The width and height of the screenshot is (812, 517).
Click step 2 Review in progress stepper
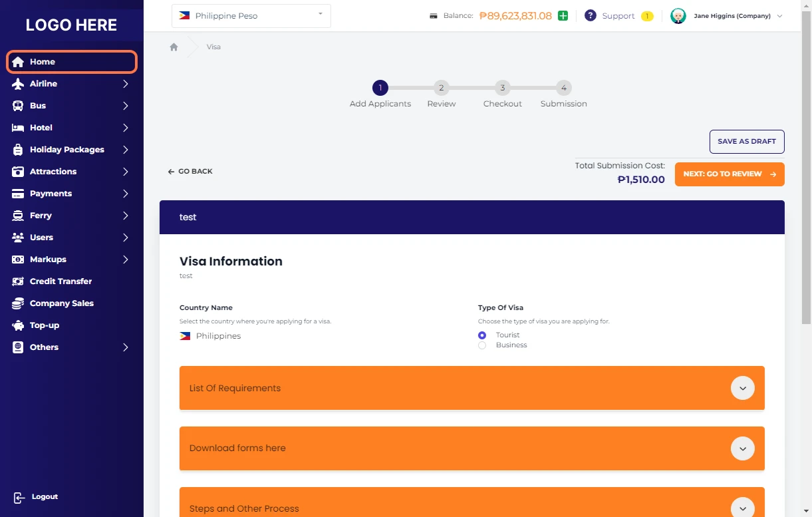(441, 88)
